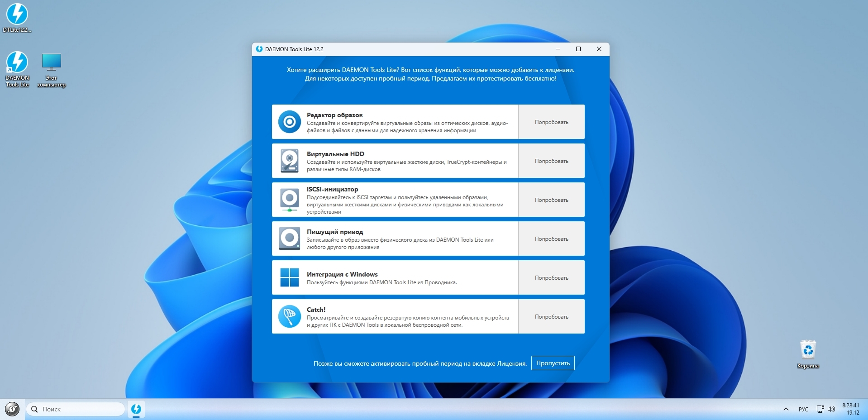
Task: Click the Пишущий привод drive icon
Action: [290, 239]
